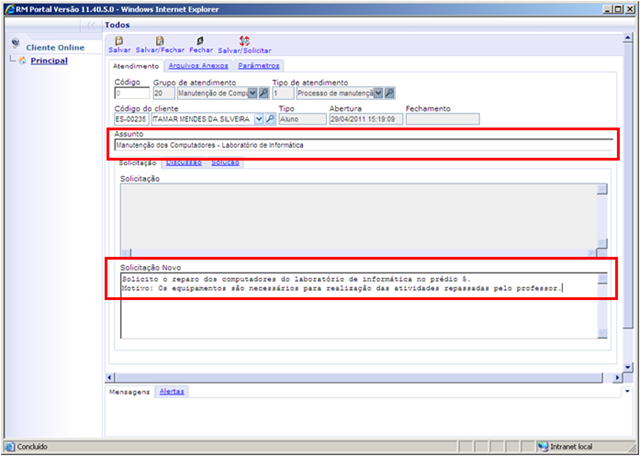
Task: Expand the client name dropdown arrow
Action: click(x=259, y=119)
